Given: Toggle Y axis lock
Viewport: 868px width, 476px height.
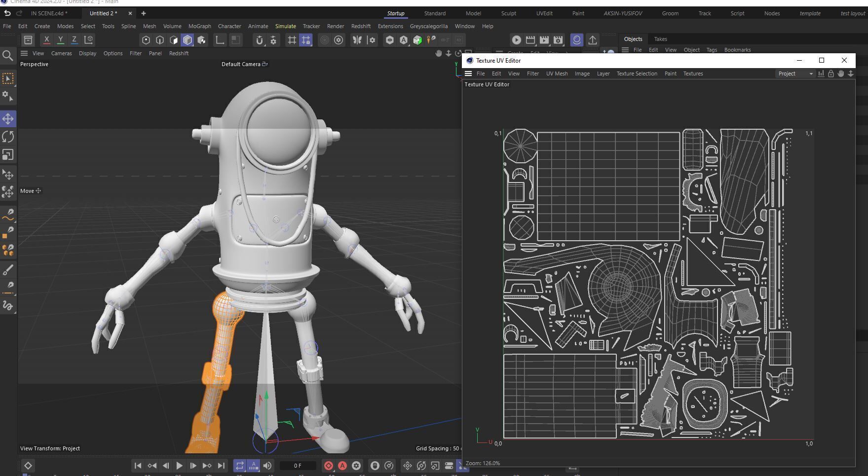Looking at the screenshot, I should point(60,40).
